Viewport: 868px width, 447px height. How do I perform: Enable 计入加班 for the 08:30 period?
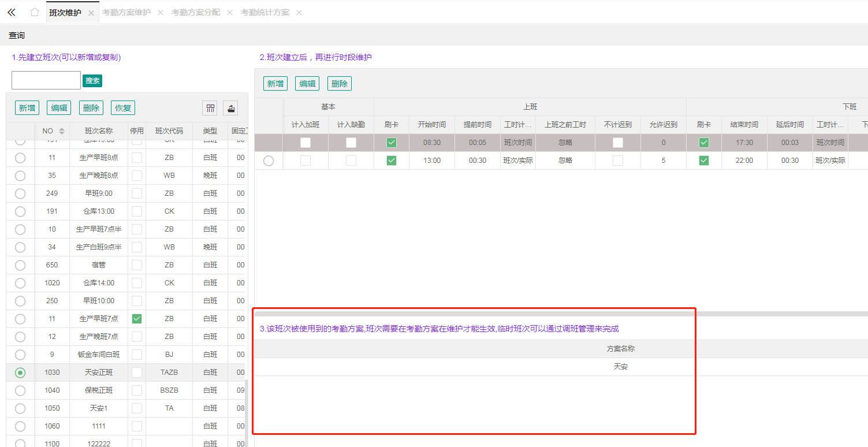click(x=306, y=143)
